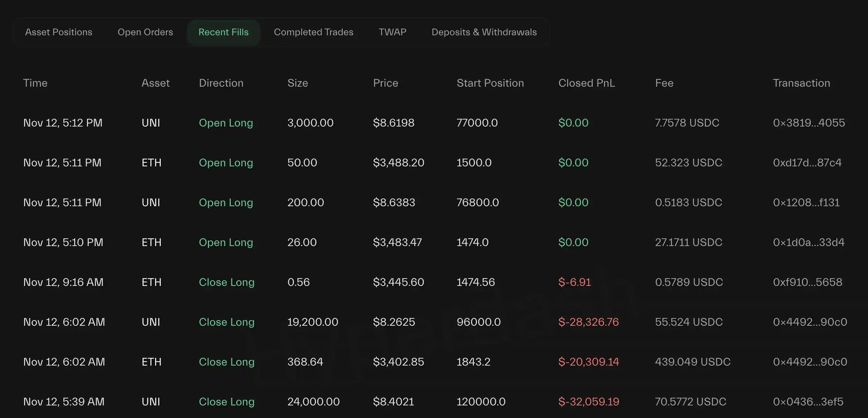
Task: View the Deposits & Withdrawals tab
Action: 484,32
